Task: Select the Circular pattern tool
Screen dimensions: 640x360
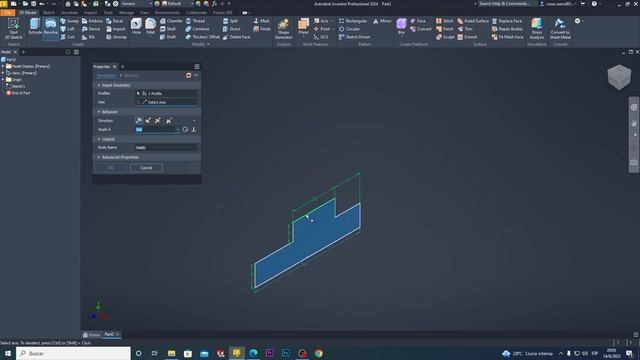Action: pyautogui.click(x=349, y=29)
